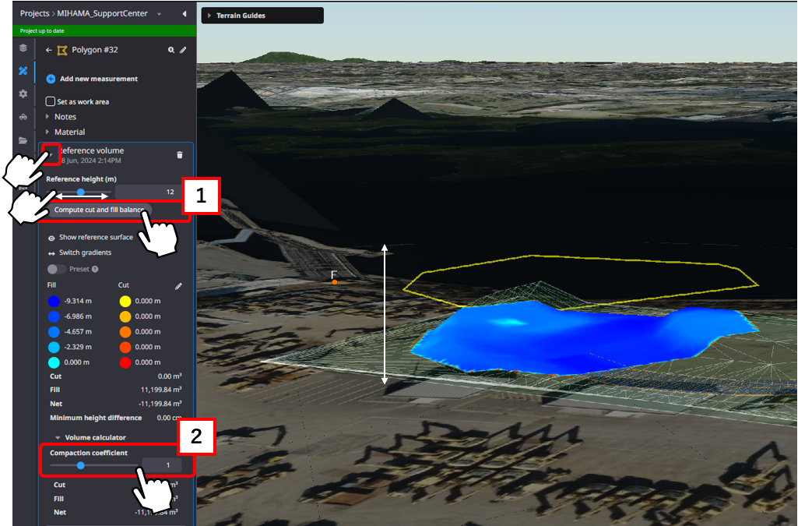Open the layers panel in the sidebar
Image resolution: width=812 pixels, height=526 pixels.
coord(23,48)
